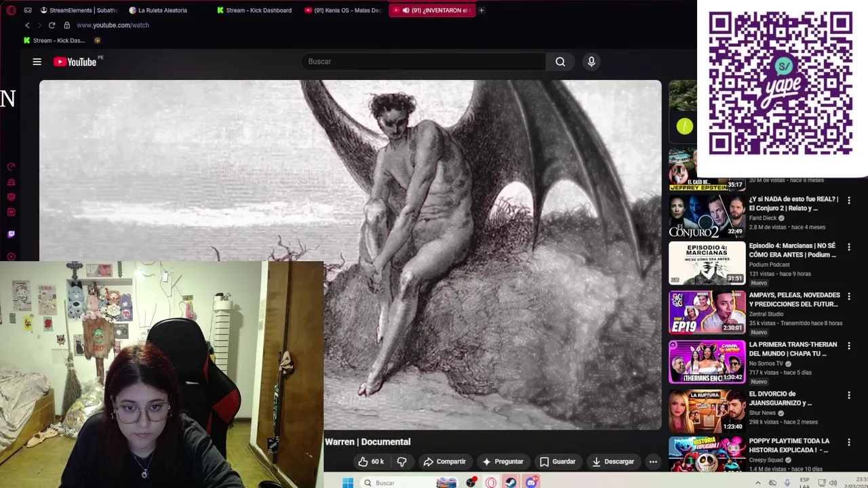Open options menu for El Conjuro 2 video

(848, 201)
